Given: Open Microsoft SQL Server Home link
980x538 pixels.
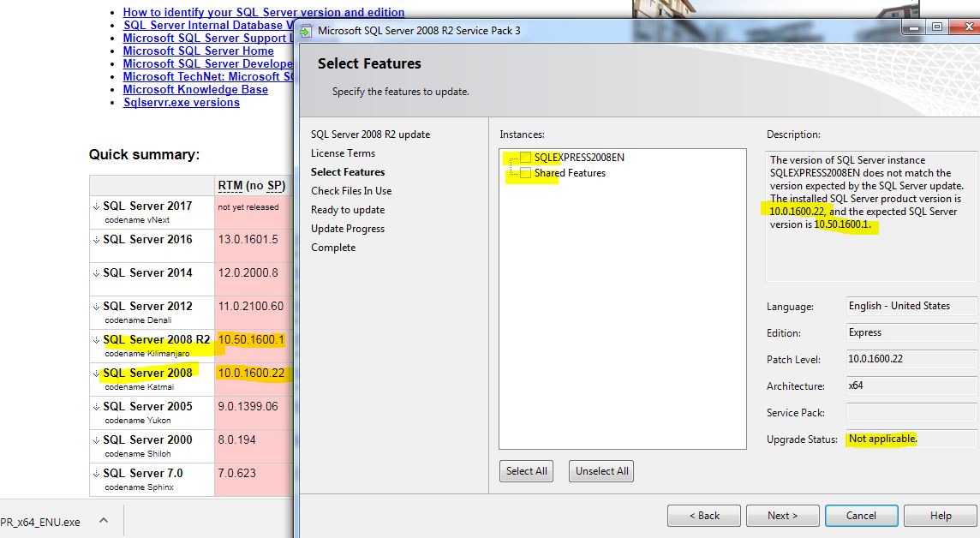Looking at the screenshot, I should tap(198, 51).
